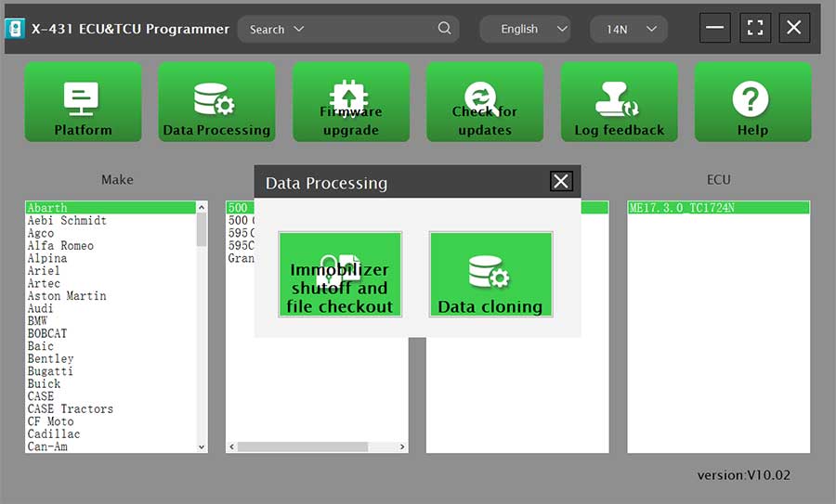Click the X-431 app logo icon

point(15,29)
